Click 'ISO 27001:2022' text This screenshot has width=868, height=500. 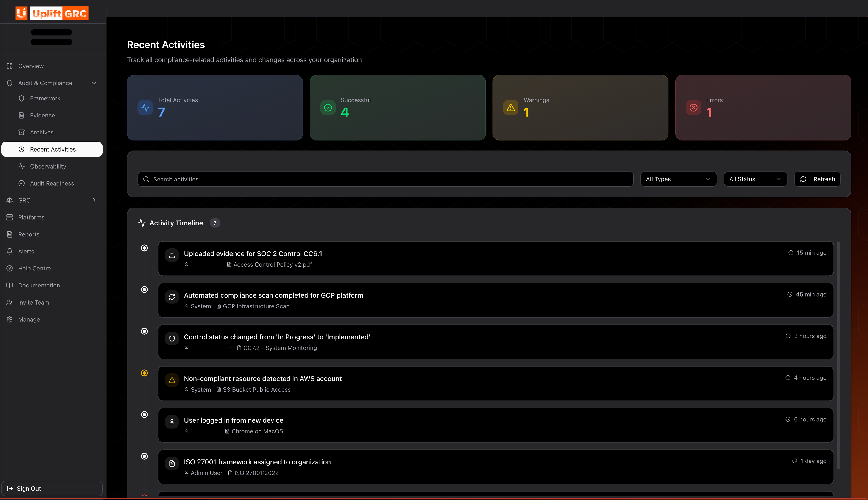[x=256, y=473]
